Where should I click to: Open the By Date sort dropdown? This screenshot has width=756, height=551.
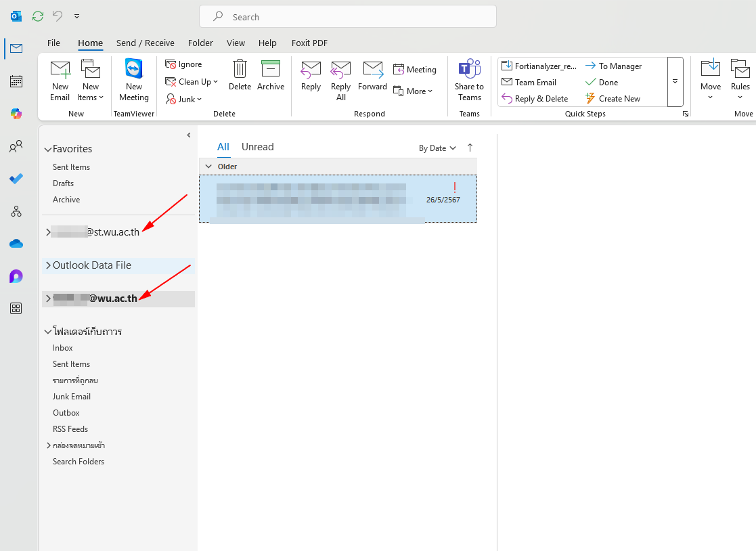tap(437, 148)
